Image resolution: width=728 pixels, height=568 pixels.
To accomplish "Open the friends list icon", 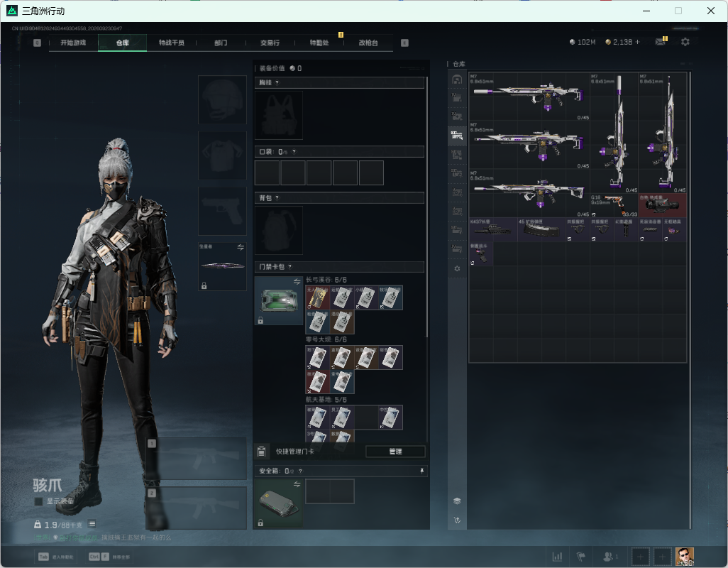I will coord(610,557).
